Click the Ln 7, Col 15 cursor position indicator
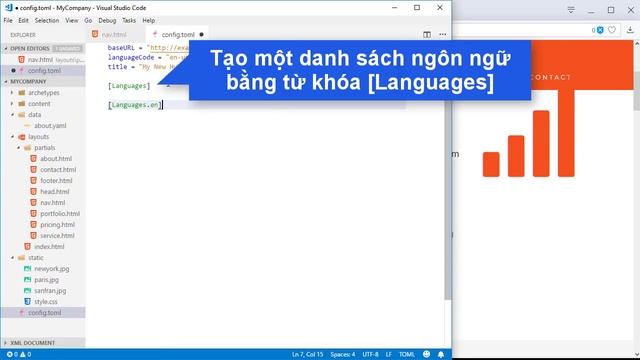This screenshot has height=360, width=640. click(x=307, y=354)
